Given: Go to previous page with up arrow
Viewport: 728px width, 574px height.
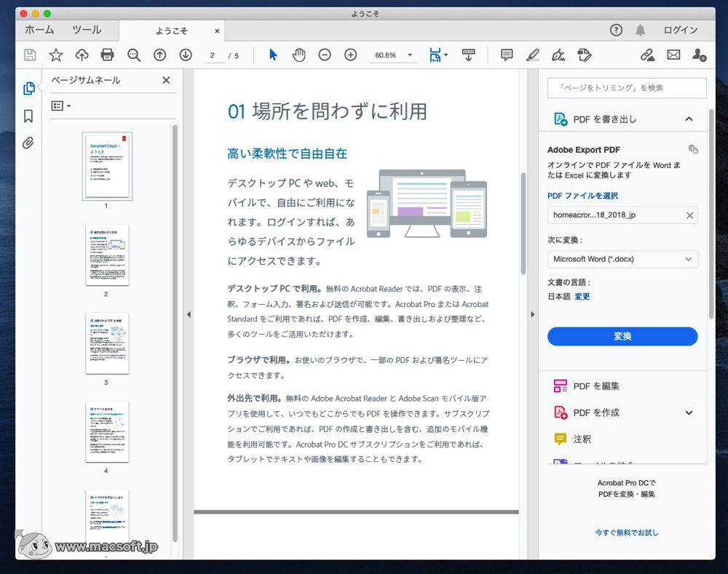Looking at the screenshot, I should click(x=159, y=55).
